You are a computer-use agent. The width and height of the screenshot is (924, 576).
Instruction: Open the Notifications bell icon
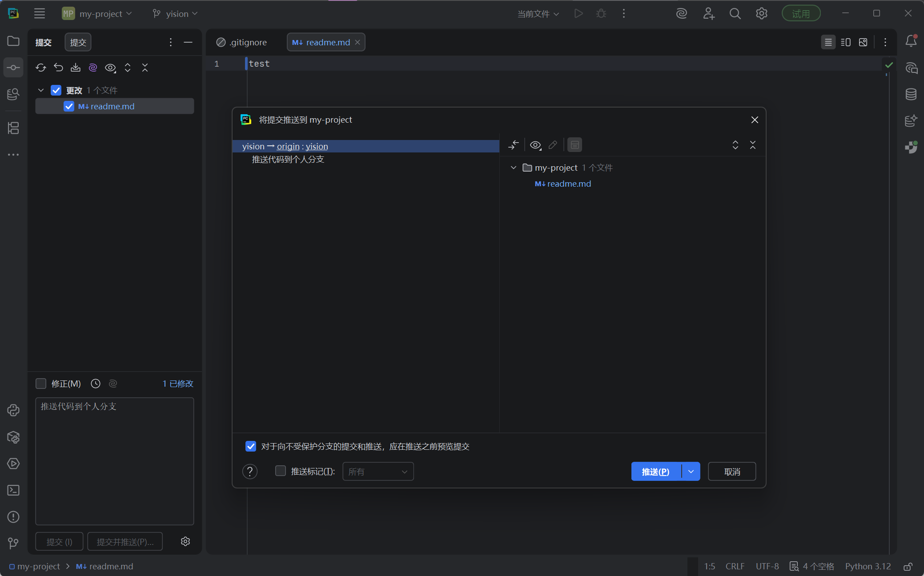point(911,41)
